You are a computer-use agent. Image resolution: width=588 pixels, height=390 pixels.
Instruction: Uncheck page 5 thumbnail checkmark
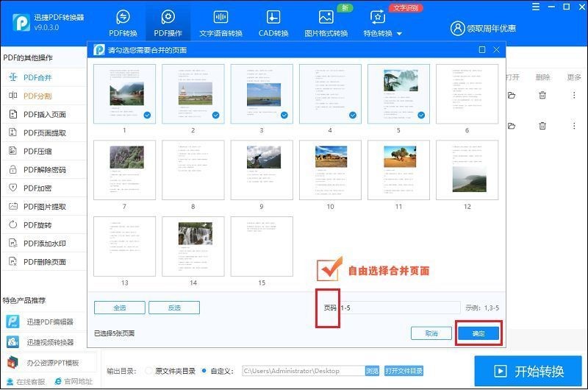421,116
